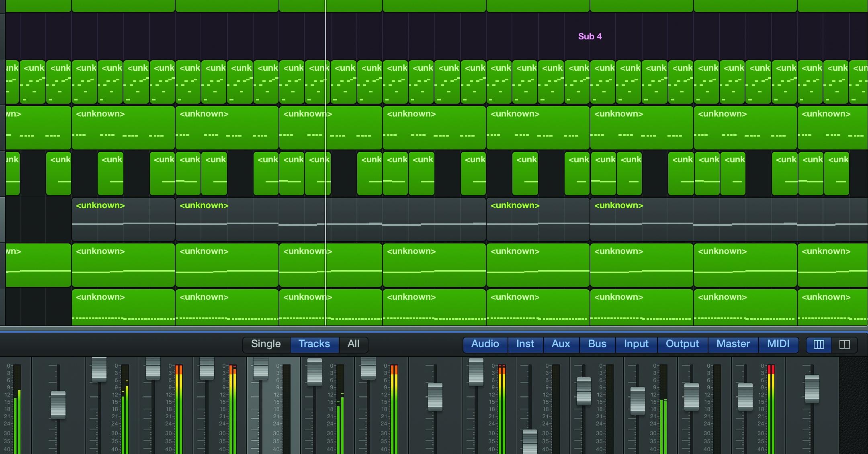The image size is (868, 454).
Task: Click the fader on the highlighted channel strip
Action: (260, 367)
